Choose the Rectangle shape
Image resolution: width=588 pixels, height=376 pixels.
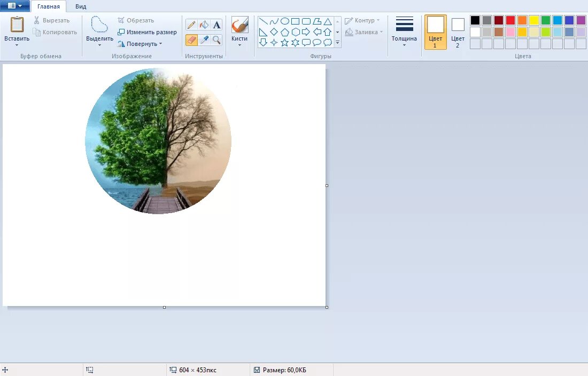pos(296,21)
